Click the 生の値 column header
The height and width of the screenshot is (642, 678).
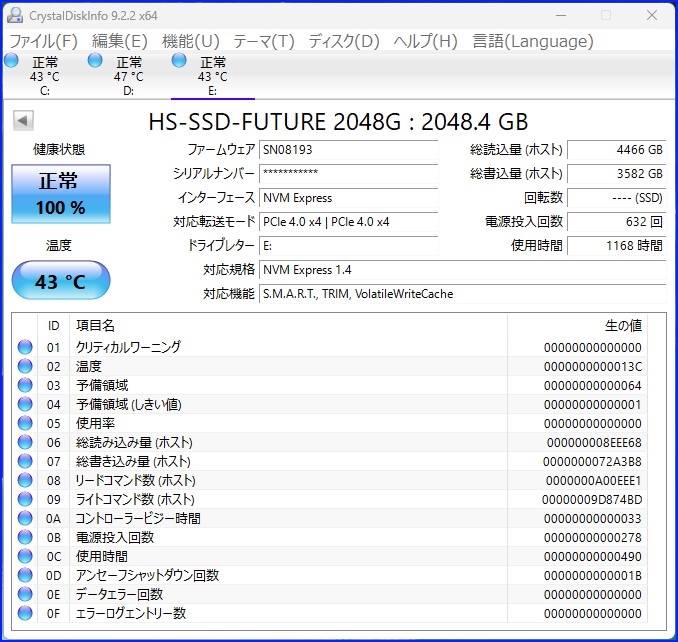click(x=622, y=326)
